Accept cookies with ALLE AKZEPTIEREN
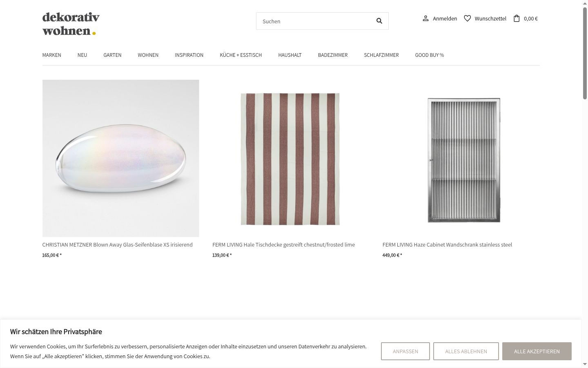Viewport: 588px width, 368px height. [x=537, y=351]
